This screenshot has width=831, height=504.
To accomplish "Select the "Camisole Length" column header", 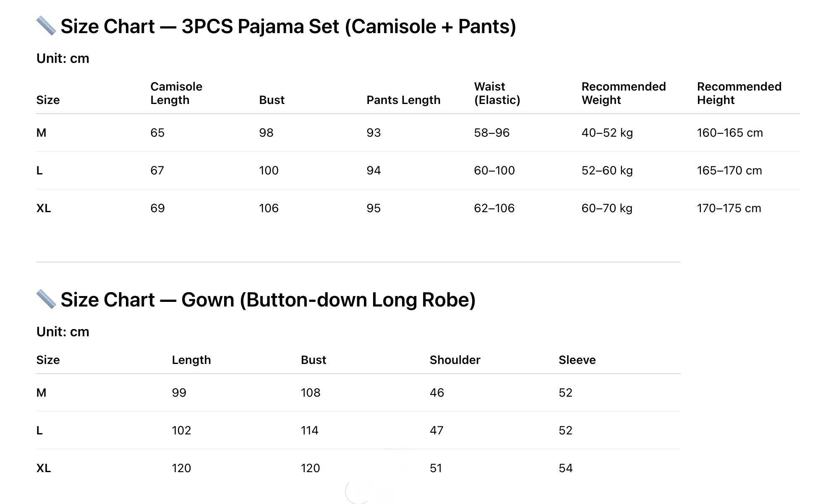I will [176, 93].
